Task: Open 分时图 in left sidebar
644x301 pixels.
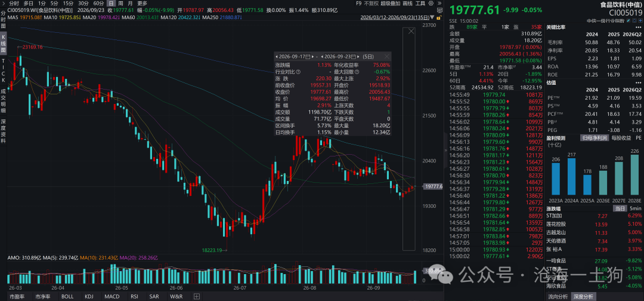Action: click(4, 20)
